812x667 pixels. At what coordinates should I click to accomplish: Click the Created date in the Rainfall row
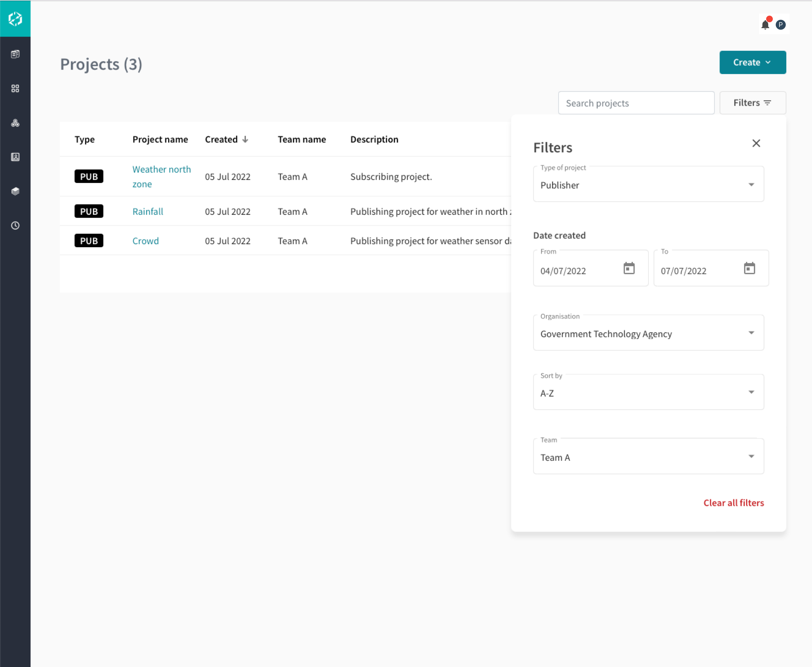[x=227, y=211]
